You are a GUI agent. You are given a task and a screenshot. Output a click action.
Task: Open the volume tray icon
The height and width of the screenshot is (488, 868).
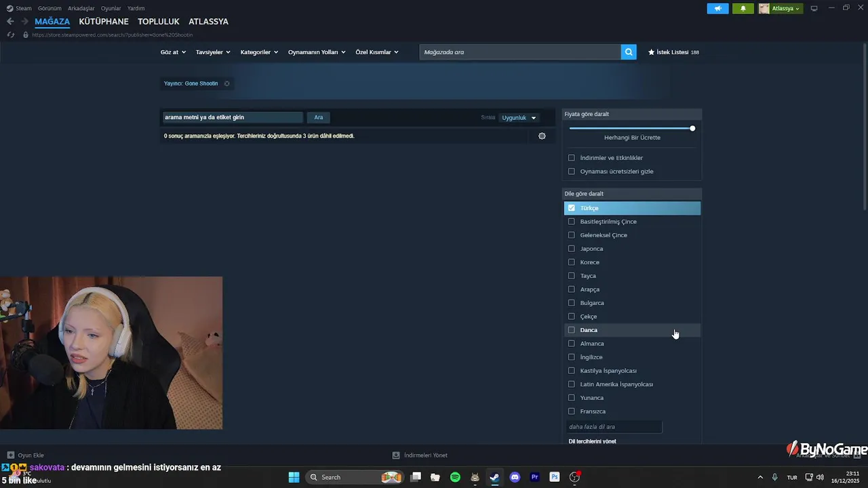pyautogui.click(x=821, y=477)
